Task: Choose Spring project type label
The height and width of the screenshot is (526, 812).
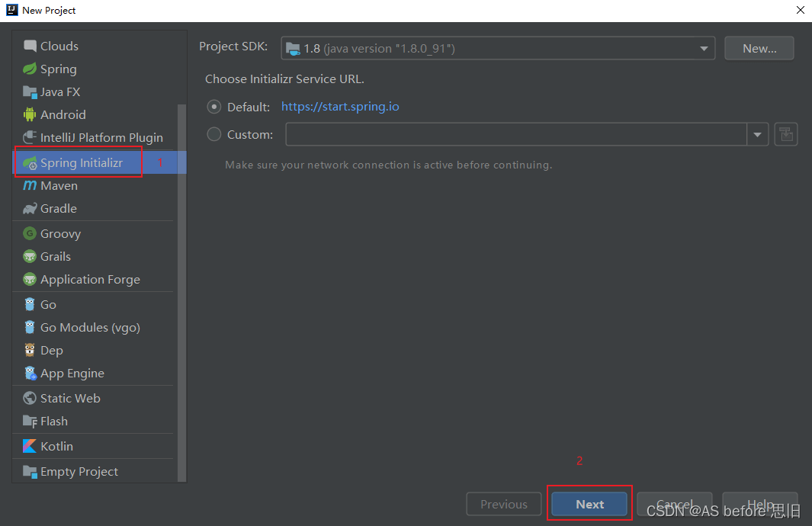Action: click(59, 69)
